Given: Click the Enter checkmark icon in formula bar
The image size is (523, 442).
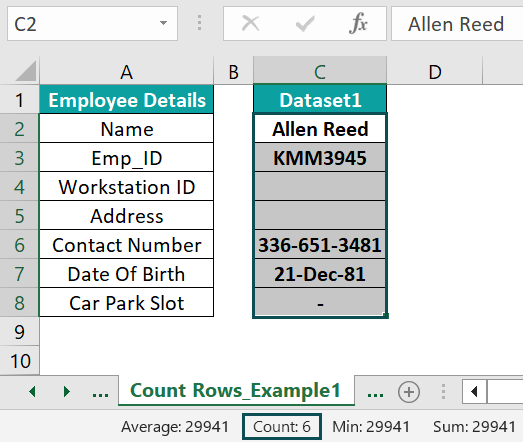Looking at the screenshot, I should pos(305,24).
